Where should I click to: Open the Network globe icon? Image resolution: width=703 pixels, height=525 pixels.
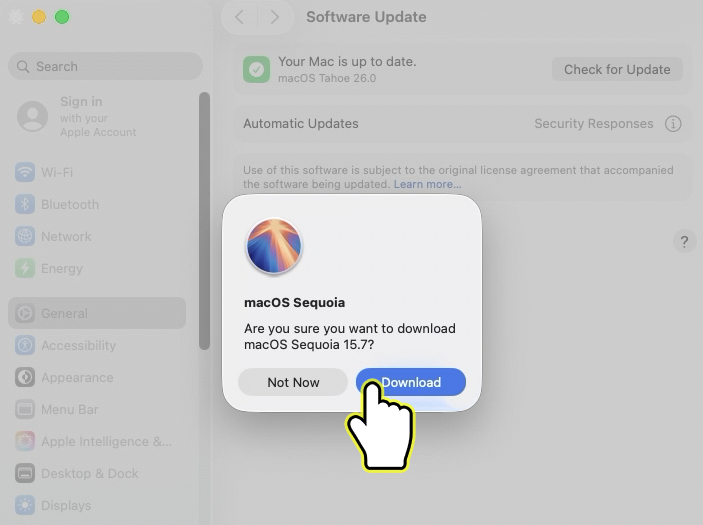tap(25, 236)
